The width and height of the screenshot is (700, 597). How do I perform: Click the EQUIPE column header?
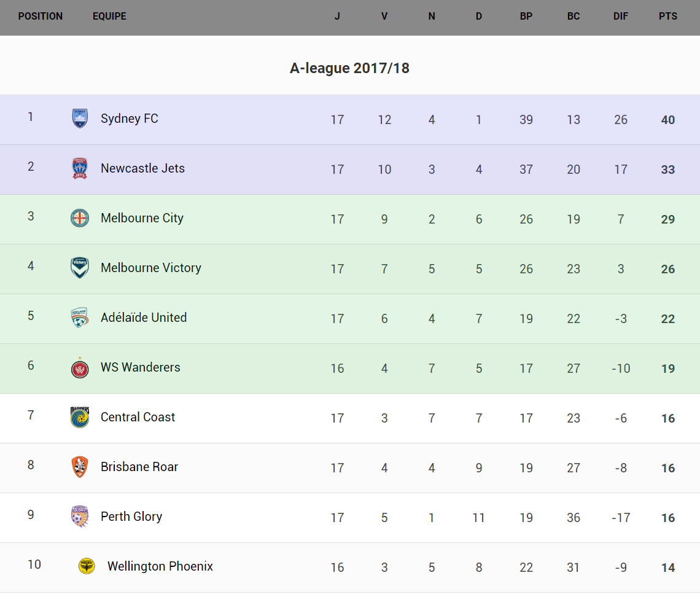109,17
